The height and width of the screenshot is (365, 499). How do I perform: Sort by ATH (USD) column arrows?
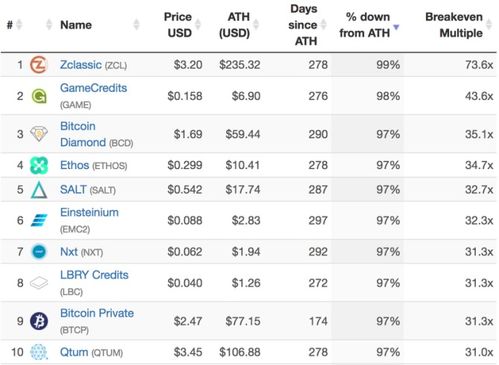(x=256, y=25)
